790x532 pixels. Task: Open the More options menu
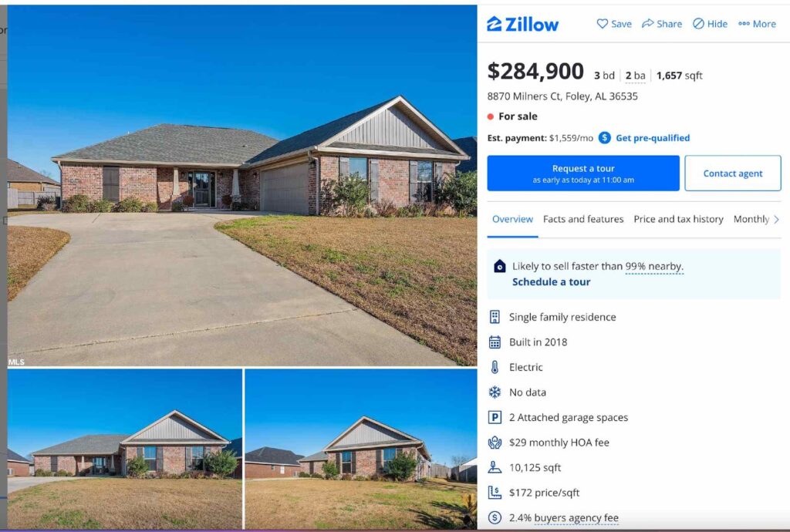[x=757, y=24]
